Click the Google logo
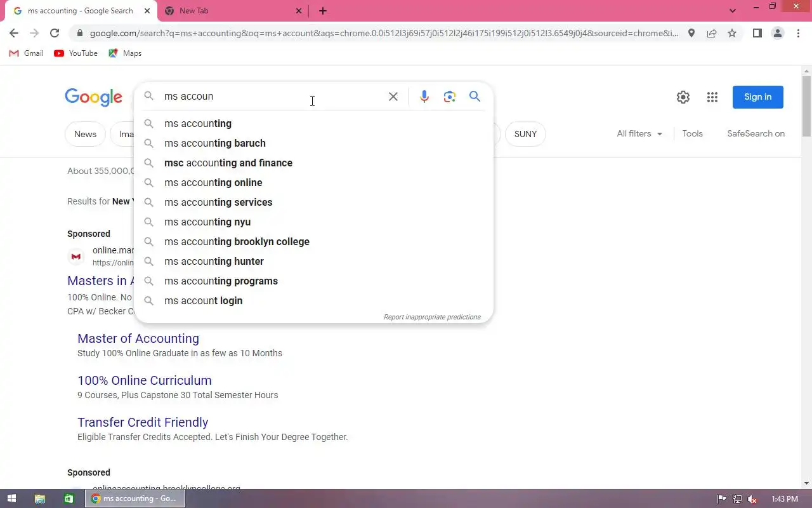The image size is (812, 508). pyautogui.click(x=93, y=97)
